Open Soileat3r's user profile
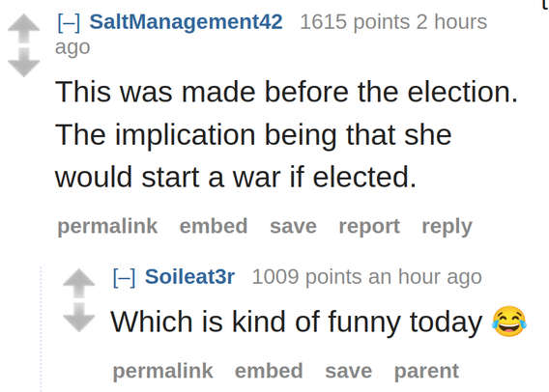 tap(189, 276)
